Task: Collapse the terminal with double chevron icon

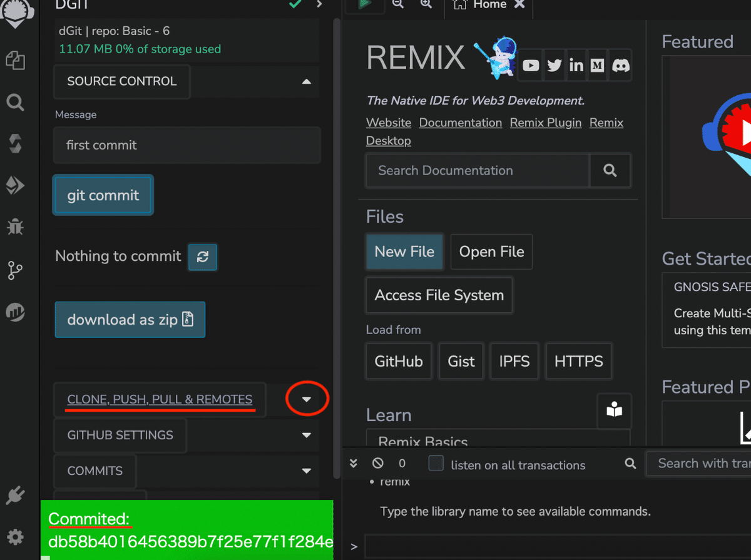Action: coord(353,464)
